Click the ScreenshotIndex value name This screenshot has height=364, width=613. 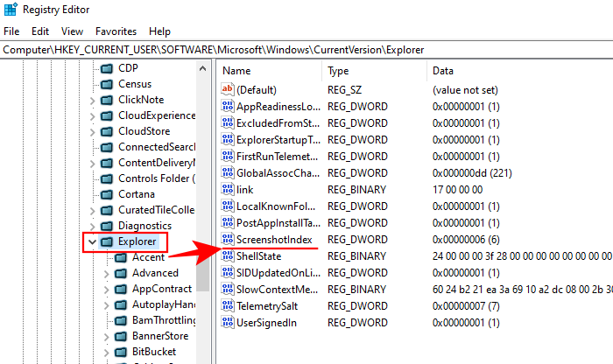(274, 240)
